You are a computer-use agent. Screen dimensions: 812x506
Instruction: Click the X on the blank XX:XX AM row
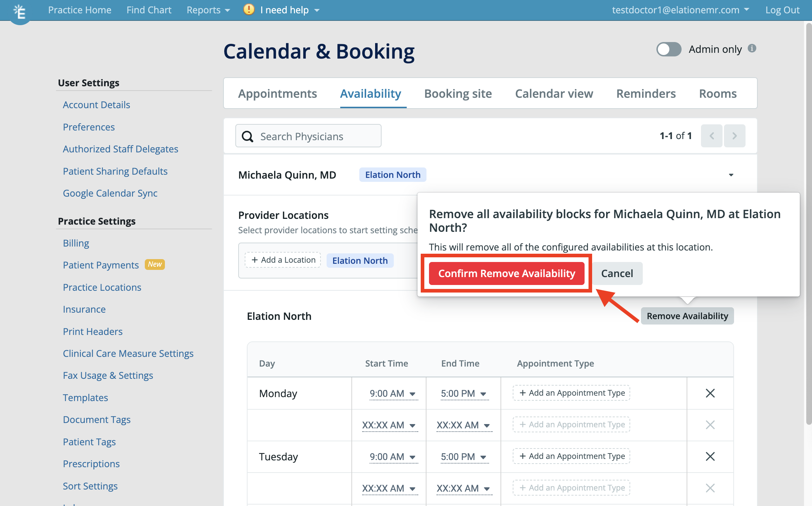[710, 425]
